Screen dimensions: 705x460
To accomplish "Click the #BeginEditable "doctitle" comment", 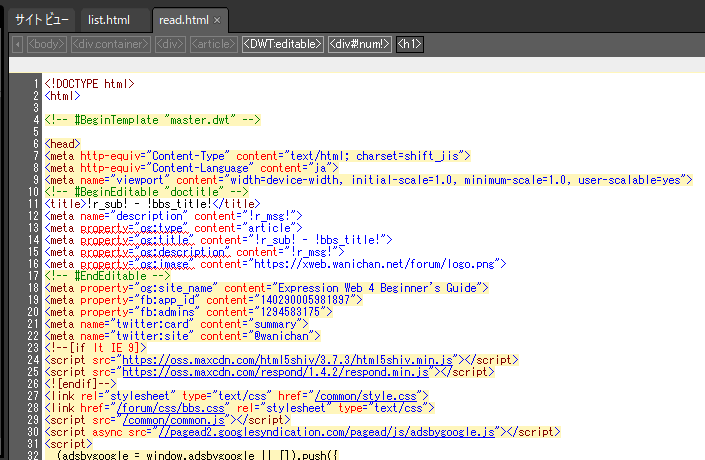I will click(146, 192).
